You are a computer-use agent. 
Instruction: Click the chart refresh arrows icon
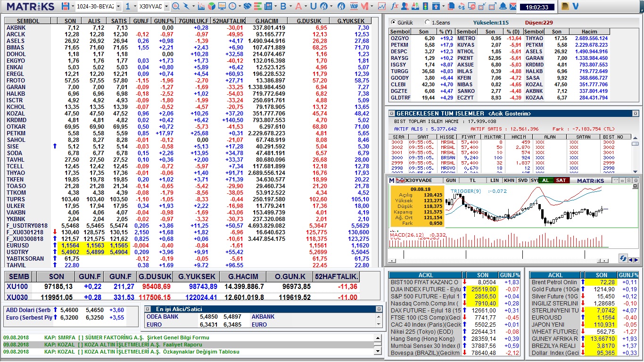tap(623, 258)
